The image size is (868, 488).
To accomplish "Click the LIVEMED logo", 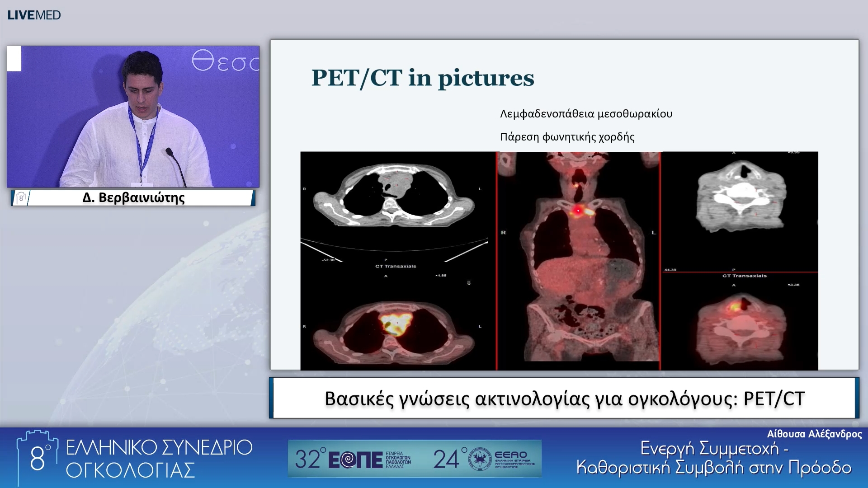I will pyautogui.click(x=34, y=15).
